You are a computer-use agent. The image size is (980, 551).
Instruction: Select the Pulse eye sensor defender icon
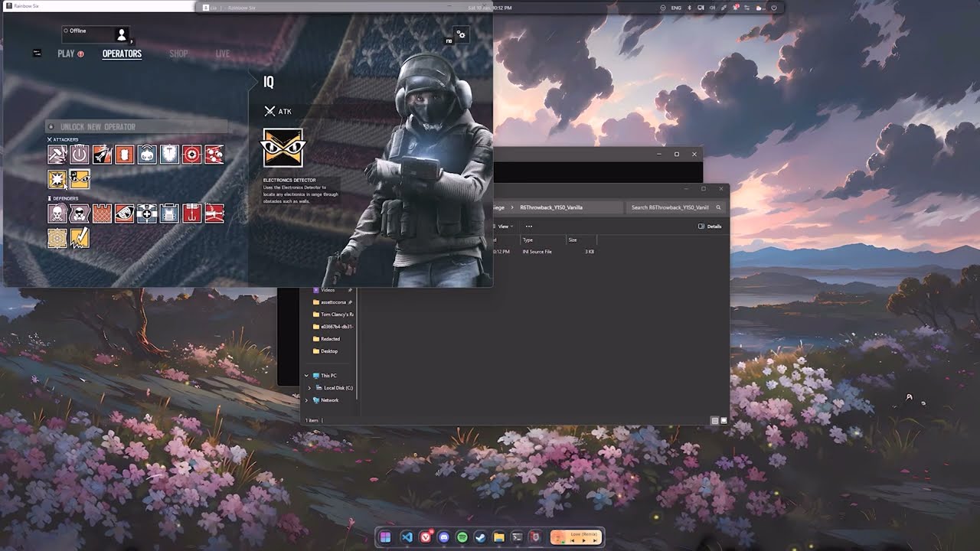point(125,214)
